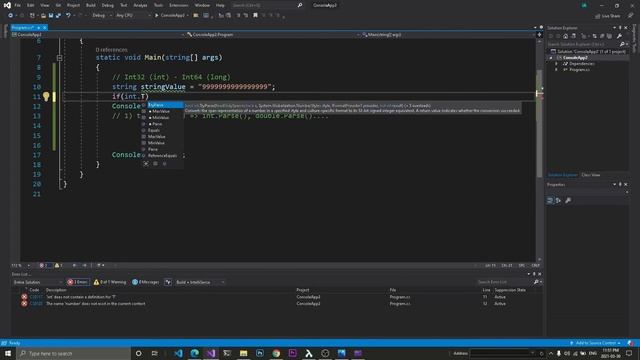Toggle the Messages filter in Error List
The height and width of the screenshot is (360, 640).
pos(146,282)
